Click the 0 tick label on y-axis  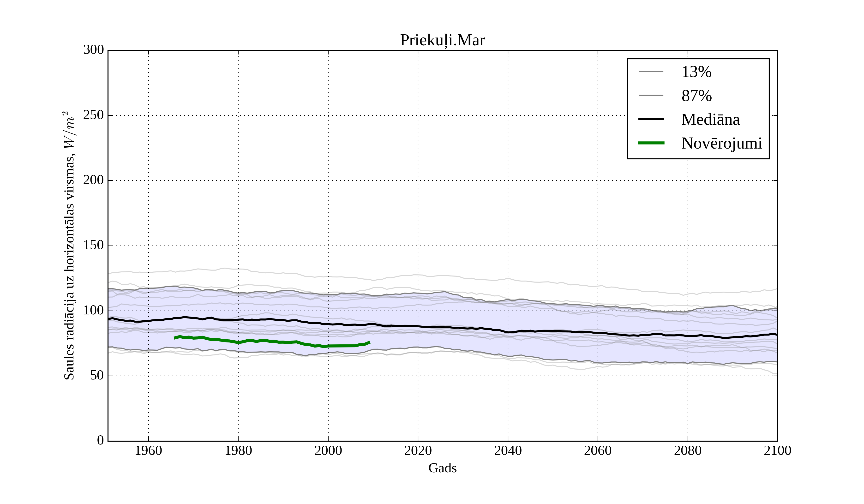click(100, 440)
